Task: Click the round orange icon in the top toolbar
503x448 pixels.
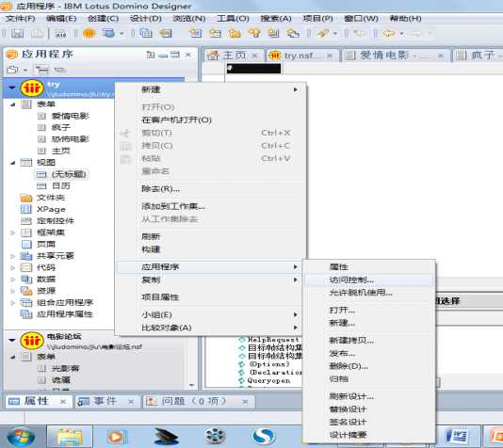Action: [x=89, y=33]
